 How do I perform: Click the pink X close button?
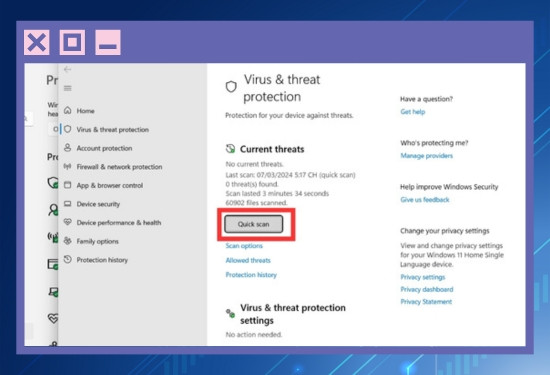point(37,42)
